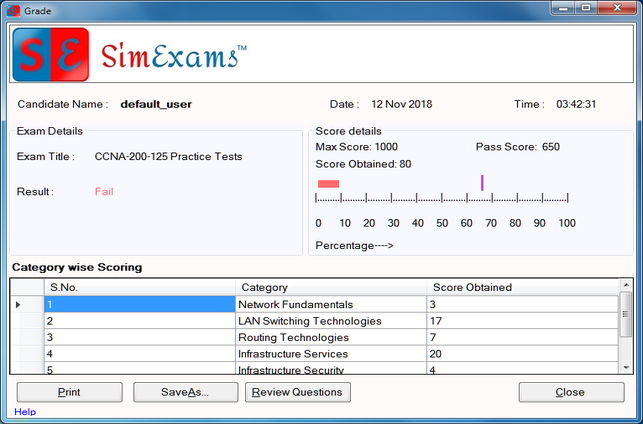Open Review Questions
Screen dimensions: 643x424
[x=298, y=392]
